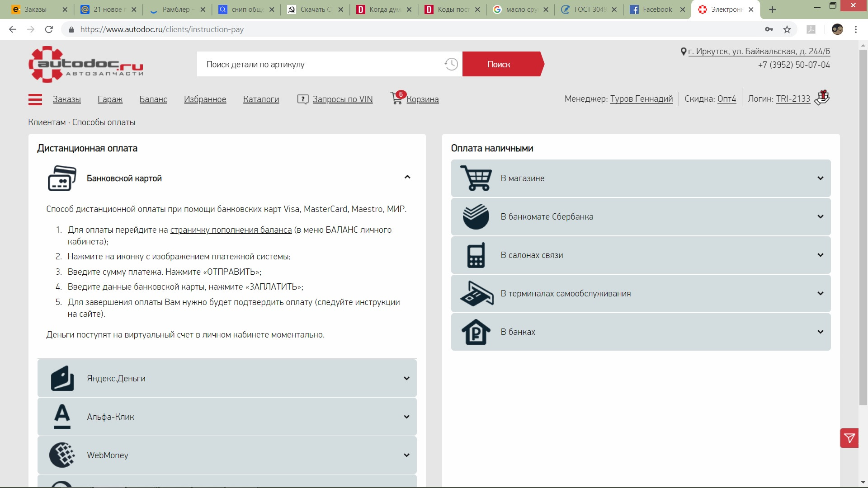Click the gift icon near login
The height and width of the screenshot is (488, 868).
point(822,98)
